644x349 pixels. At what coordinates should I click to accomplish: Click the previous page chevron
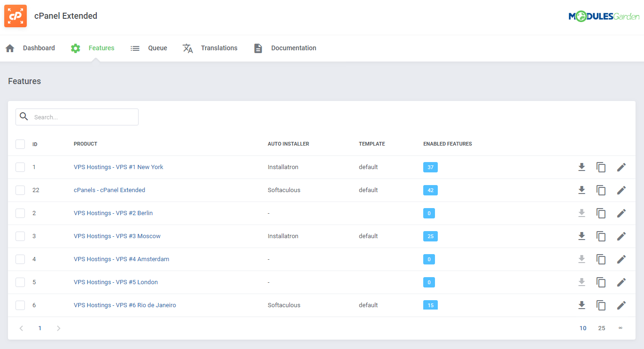[21, 328]
